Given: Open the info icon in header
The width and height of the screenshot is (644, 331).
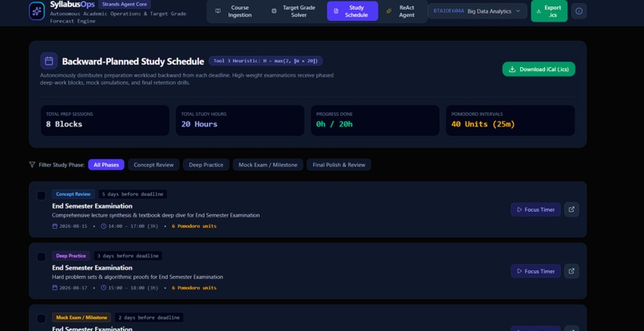Looking at the screenshot, I should point(578,11).
